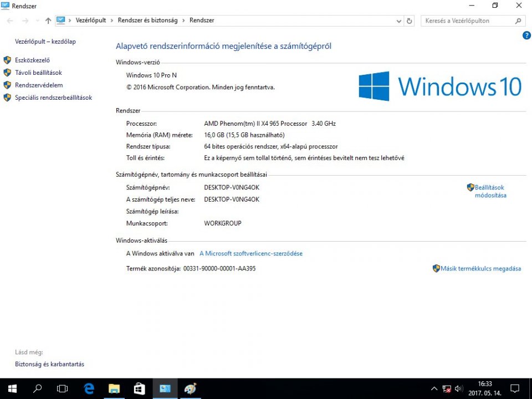The height and width of the screenshot is (399, 532).
Task: Click the text Windows 10 Pro N
Action: pyautogui.click(x=151, y=75)
